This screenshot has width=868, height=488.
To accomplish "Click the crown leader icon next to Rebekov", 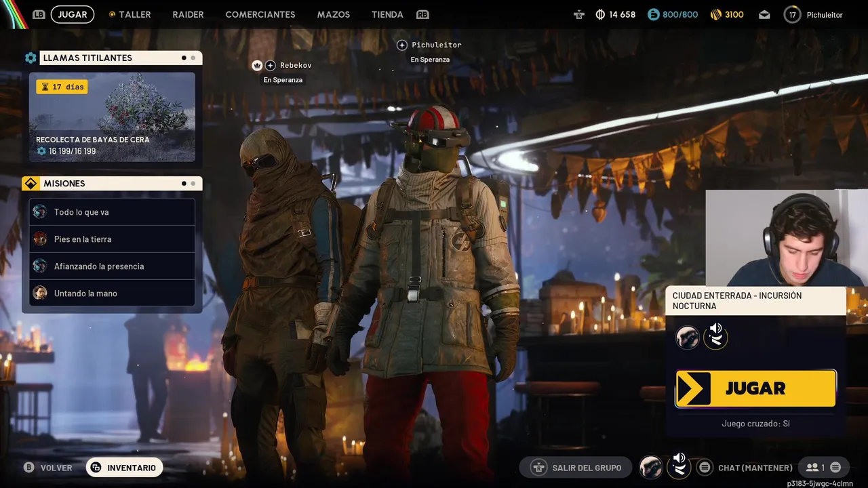I will (257, 65).
